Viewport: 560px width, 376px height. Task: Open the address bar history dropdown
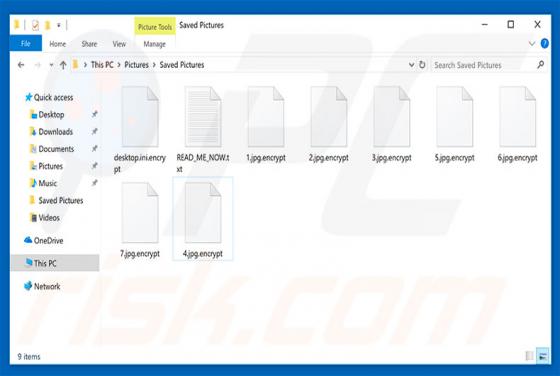[x=411, y=65]
